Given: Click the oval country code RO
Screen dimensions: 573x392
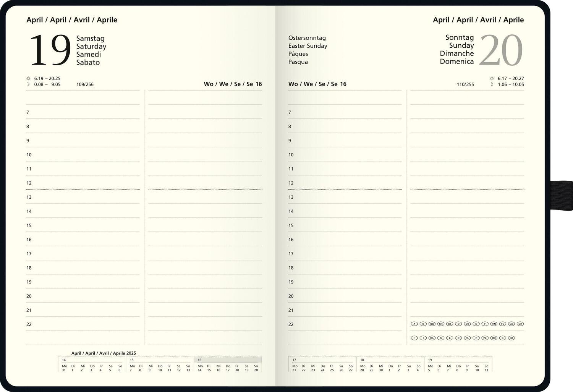Looking at the screenshot, I should pyautogui.click(x=494, y=338).
